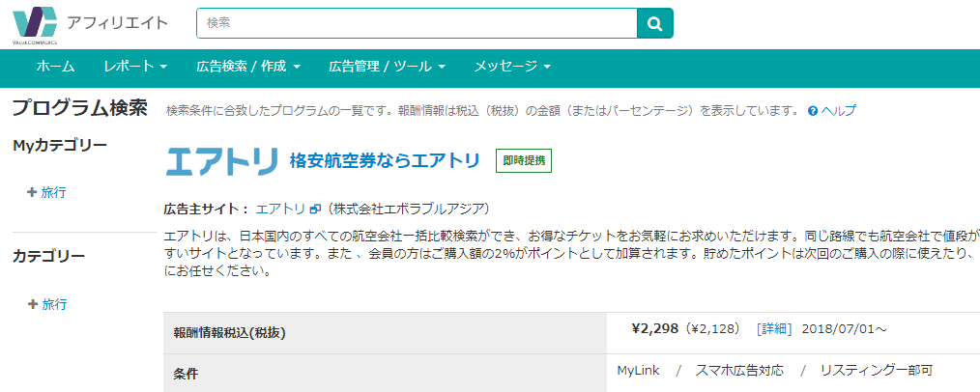Image resolution: width=980 pixels, height=392 pixels.
Task: Click the 報酬情報税込(税抜) row label
Action: pos(229,333)
